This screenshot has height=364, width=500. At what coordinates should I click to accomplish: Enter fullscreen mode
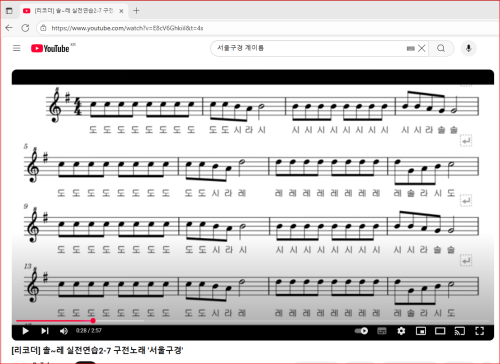click(479, 331)
